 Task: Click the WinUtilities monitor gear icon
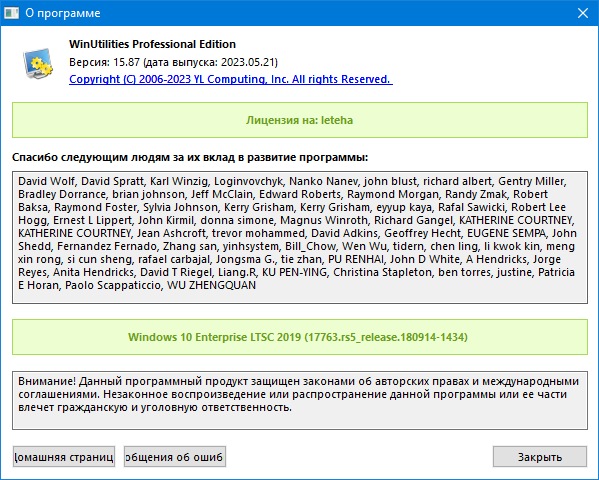click(x=37, y=63)
